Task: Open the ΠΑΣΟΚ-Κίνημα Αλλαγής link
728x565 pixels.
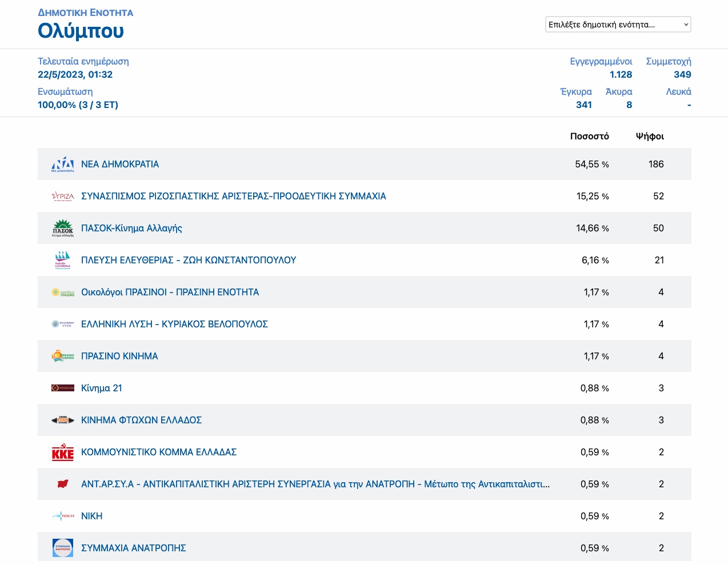Action: click(131, 228)
